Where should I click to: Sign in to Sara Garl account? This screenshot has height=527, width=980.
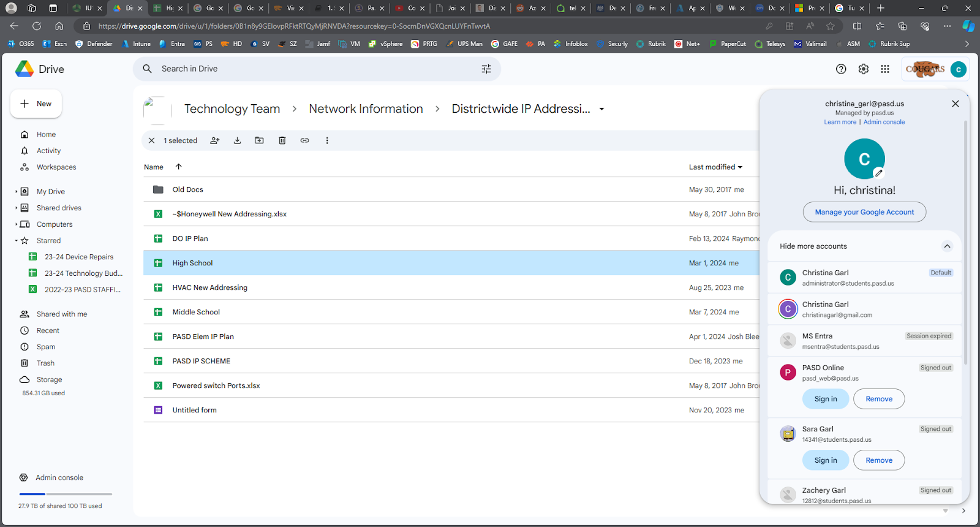coord(826,460)
